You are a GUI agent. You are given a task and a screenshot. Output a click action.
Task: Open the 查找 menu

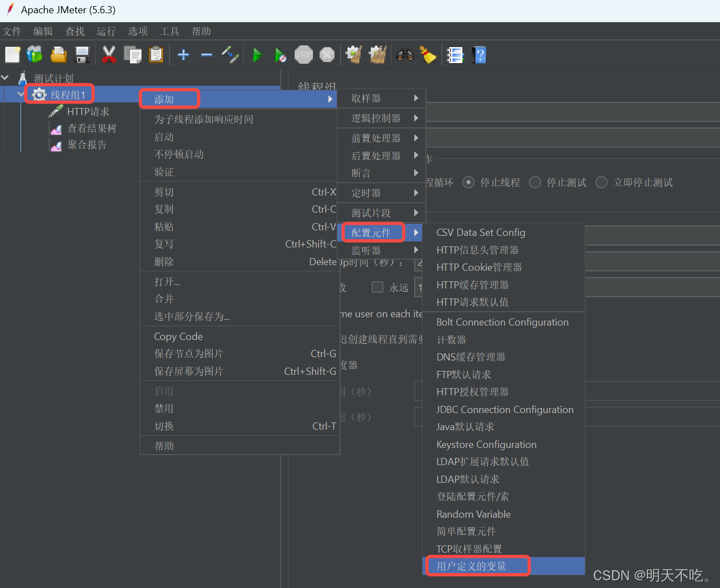tap(75, 32)
